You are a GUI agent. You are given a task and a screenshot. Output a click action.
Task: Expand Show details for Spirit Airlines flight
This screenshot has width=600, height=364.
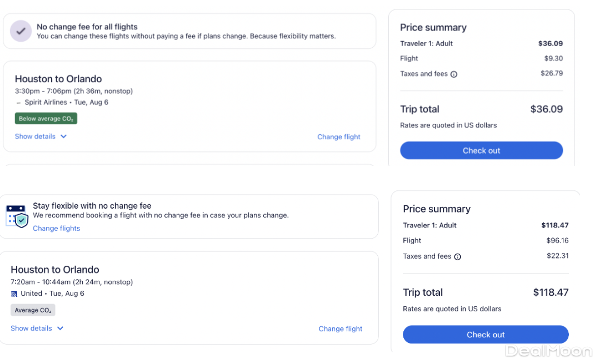point(35,136)
